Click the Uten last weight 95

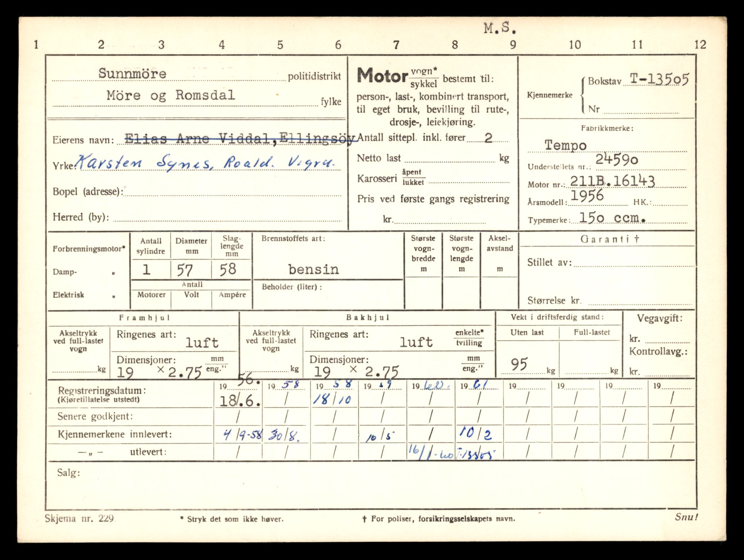point(519,364)
